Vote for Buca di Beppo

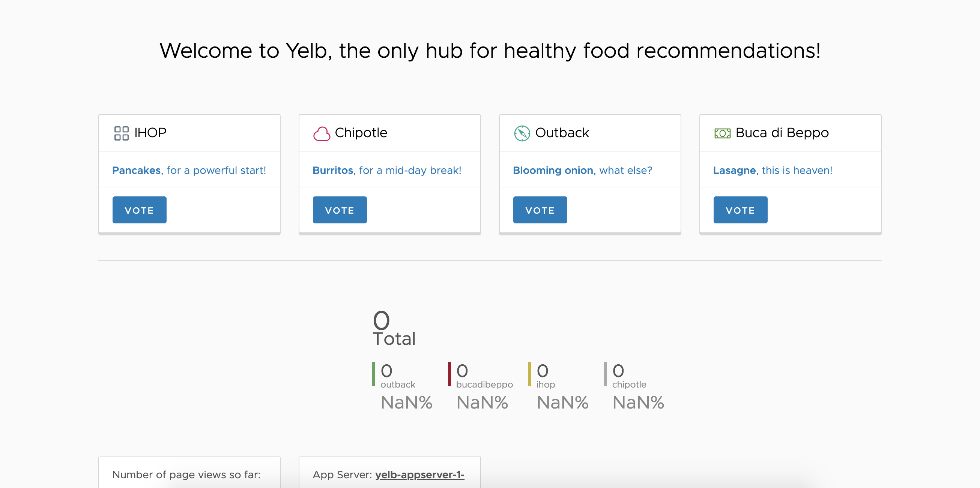[740, 210]
